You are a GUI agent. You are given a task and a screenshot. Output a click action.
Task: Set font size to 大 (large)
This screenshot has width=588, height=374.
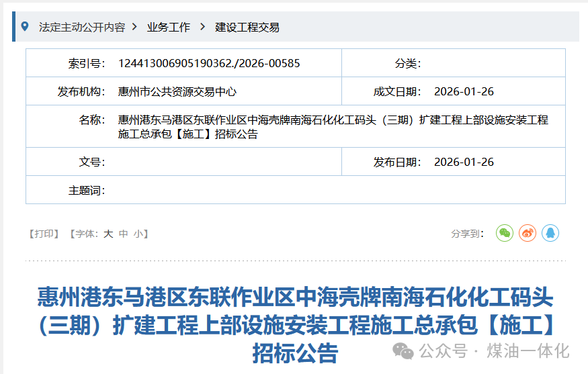tap(108, 234)
